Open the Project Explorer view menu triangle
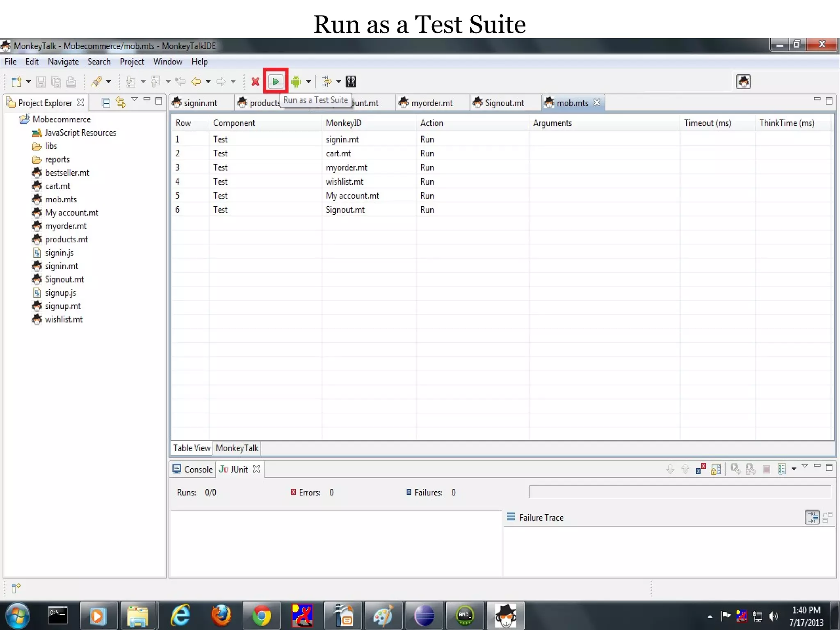The height and width of the screenshot is (630, 840). pyautogui.click(x=134, y=100)
